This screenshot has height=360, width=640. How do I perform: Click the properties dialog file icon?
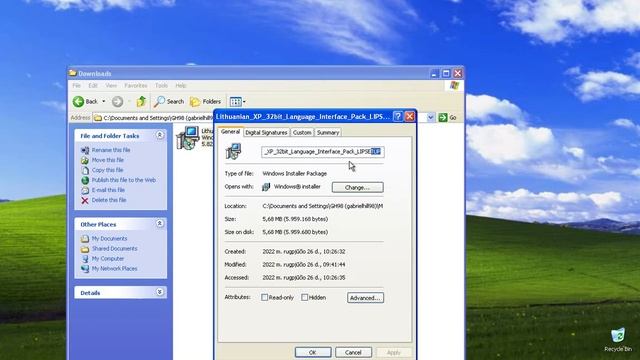[x=233, y=151]
